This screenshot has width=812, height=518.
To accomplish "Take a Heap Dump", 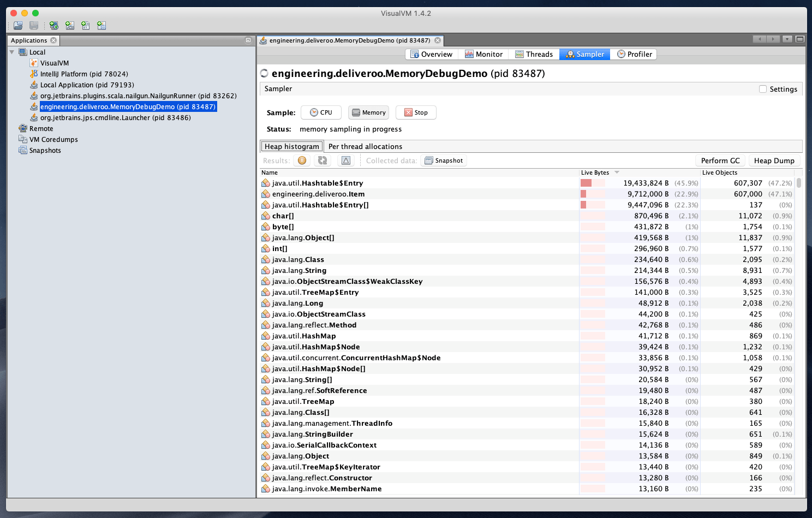I will click(774, 160).
